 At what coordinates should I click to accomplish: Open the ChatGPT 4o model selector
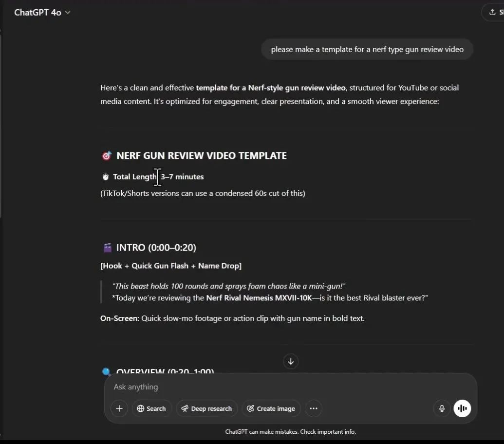point(42,13)
